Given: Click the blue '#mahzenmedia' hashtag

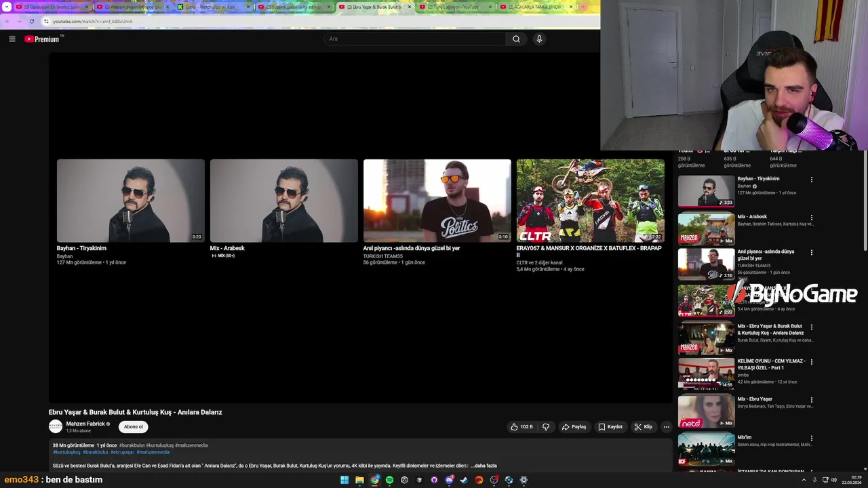Looking at the screenshot, I should point(153,452).
